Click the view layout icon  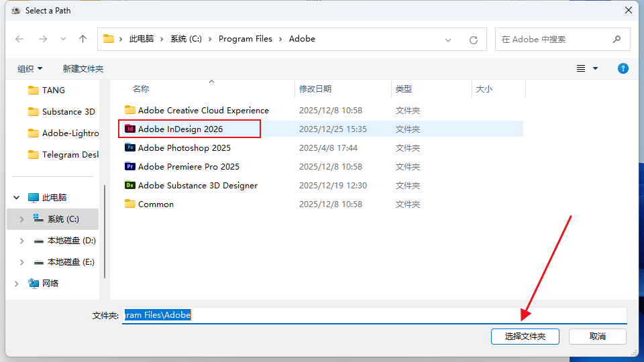581,68
